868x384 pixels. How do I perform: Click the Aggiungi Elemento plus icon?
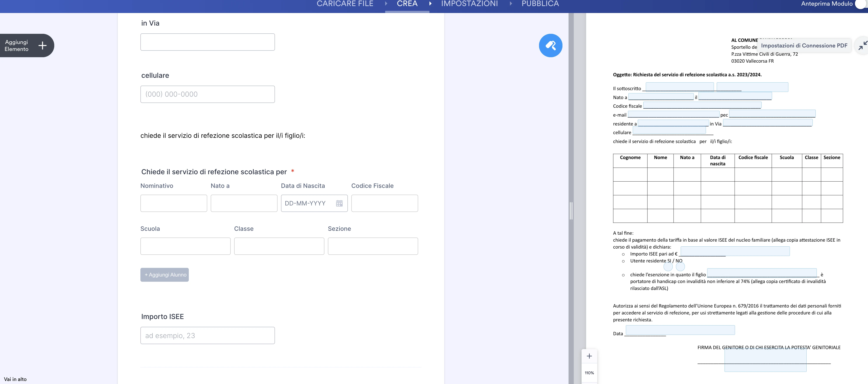coord(42,46)
